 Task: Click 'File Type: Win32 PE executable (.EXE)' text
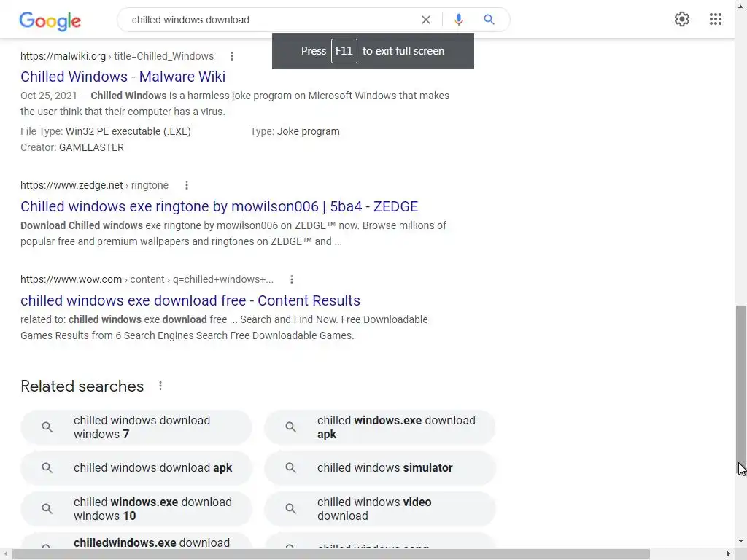pyautogui.click(x=106, y=131)
